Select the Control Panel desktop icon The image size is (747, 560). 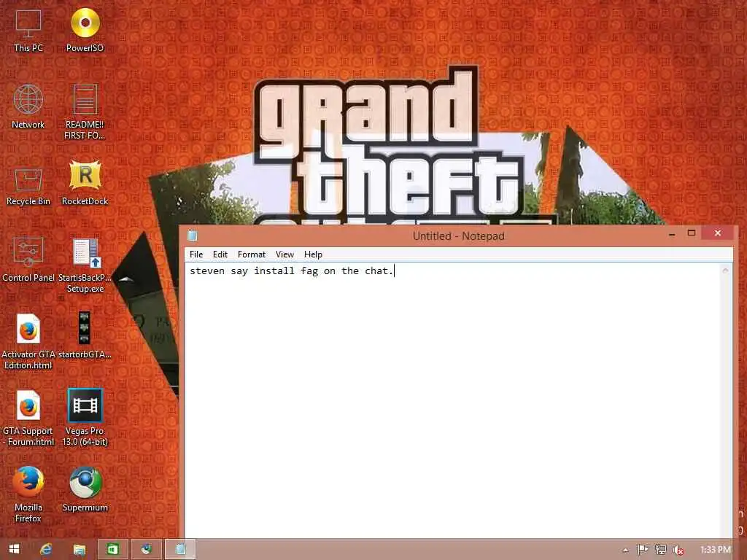[x=28, y=260]
